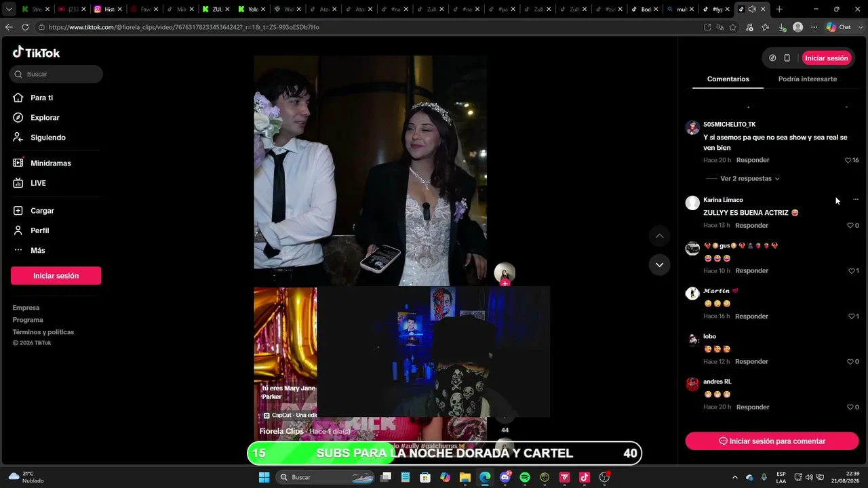Open andres RL's profile avatar
The image size is (868, 488).
point(692,384)
